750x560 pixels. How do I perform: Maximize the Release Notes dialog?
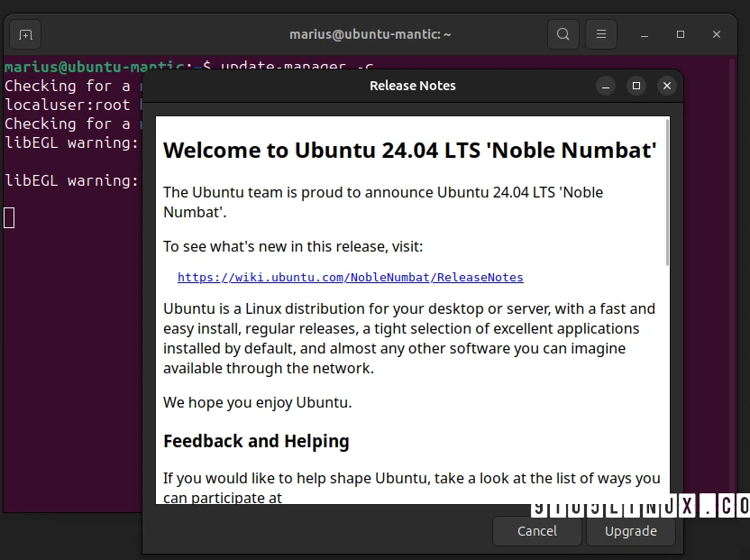(636, 86)
